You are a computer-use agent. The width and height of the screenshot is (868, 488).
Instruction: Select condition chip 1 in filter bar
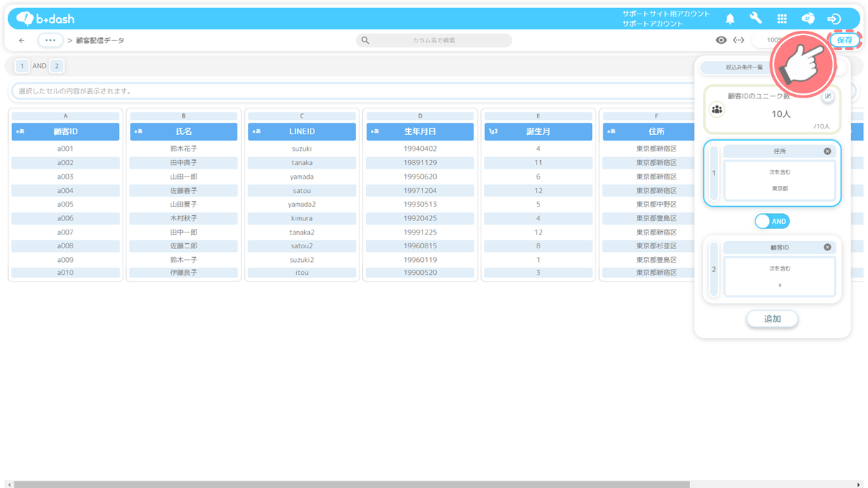[22, 66]
